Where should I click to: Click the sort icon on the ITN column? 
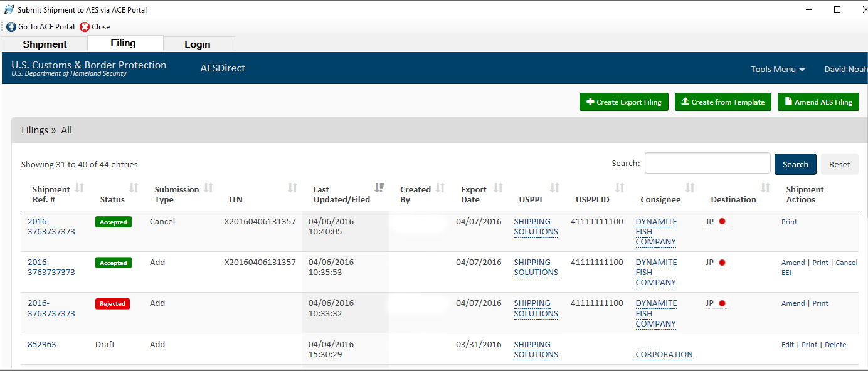pos(292,186)
